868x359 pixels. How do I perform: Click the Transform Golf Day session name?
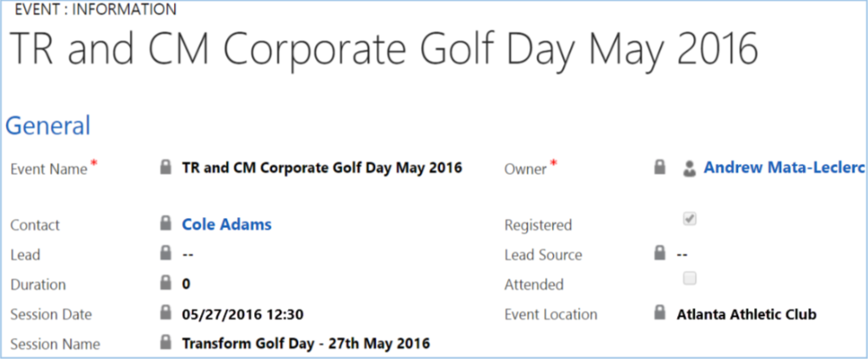click(x=306, y=344)
